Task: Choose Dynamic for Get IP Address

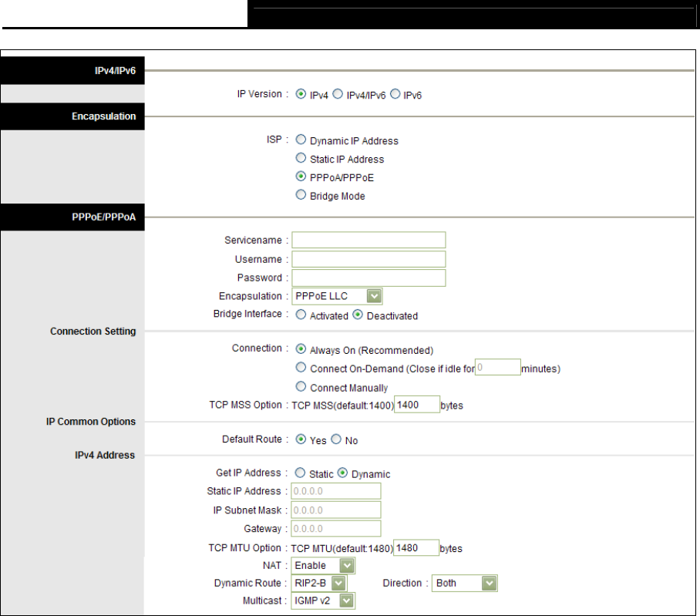Action: click(x=342, y=473)
